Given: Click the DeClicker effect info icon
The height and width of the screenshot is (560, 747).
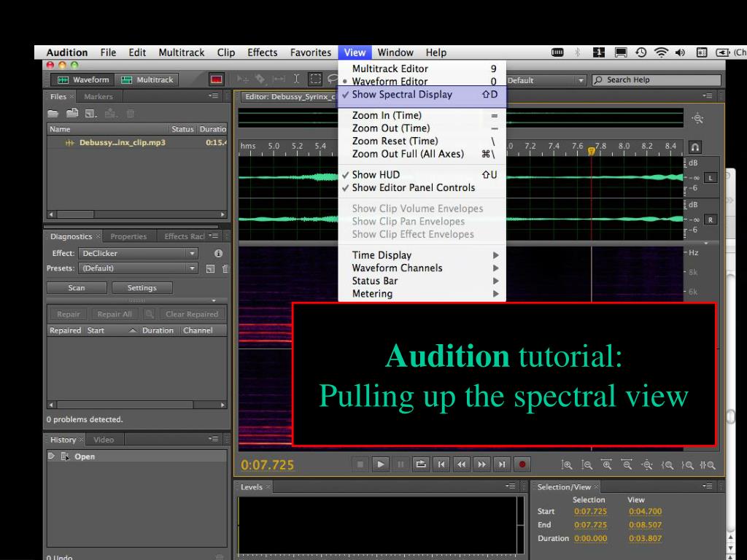Looking at the screenshot, I should click(x=218, y=253).
